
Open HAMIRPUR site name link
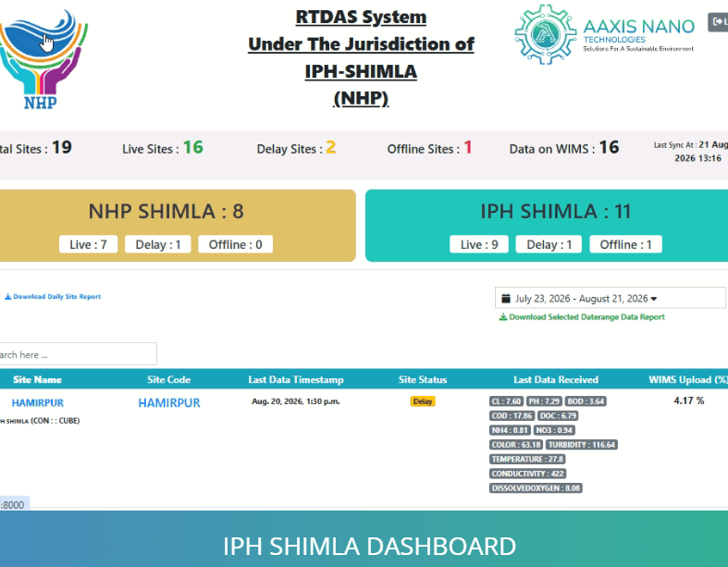pyautogui.click(x=38, y=402)
